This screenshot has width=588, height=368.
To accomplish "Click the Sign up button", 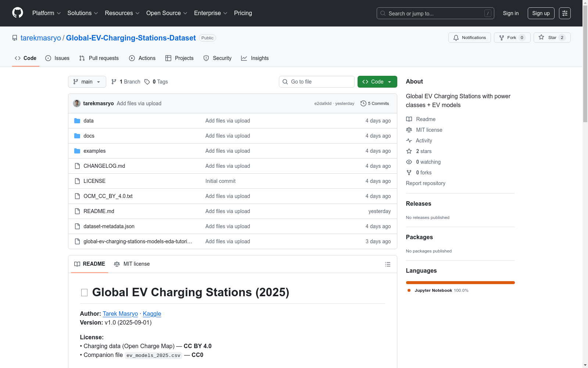I will tap(541, 13).
